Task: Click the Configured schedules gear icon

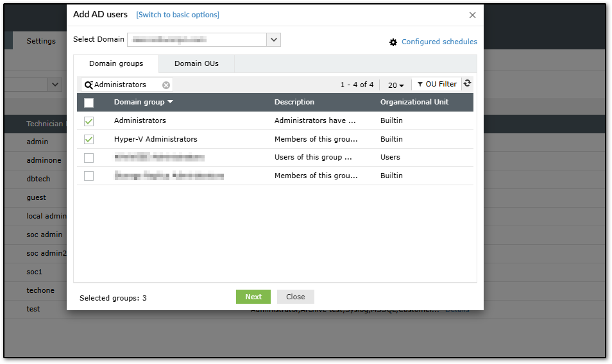Action: click(393, 42)
